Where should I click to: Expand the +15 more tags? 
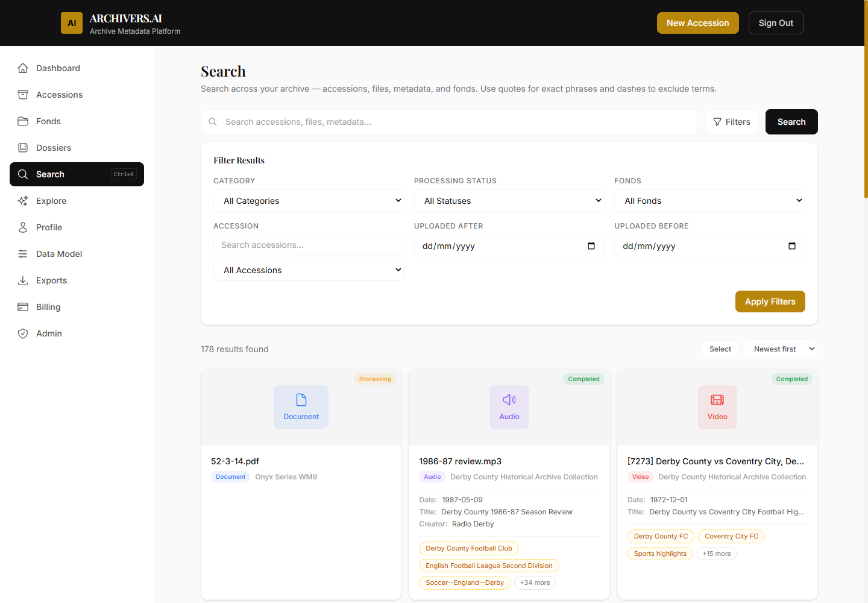717,554
